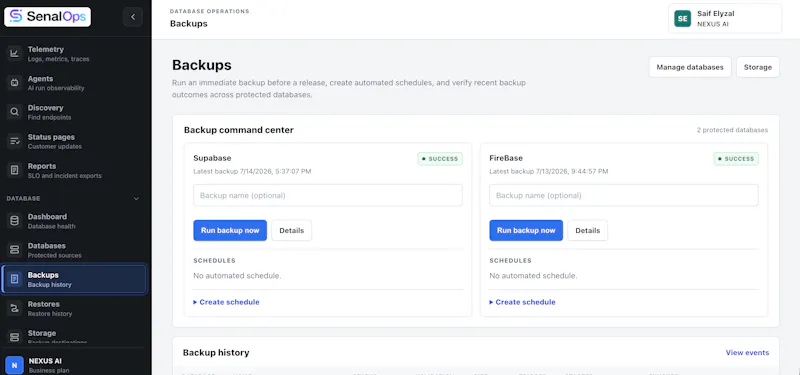Click Manage databases button
This screenshot has width=800, height=375.
point(690,67)
